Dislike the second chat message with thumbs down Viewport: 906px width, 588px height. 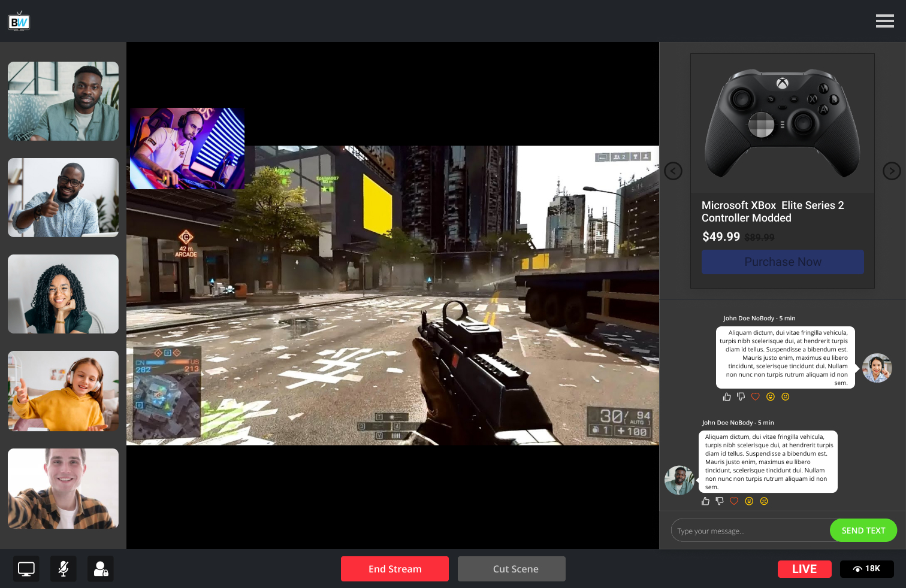tap(720, 501)
